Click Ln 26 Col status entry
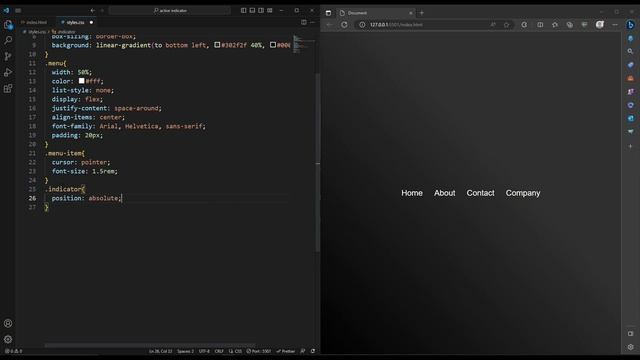 coord(160,351)
